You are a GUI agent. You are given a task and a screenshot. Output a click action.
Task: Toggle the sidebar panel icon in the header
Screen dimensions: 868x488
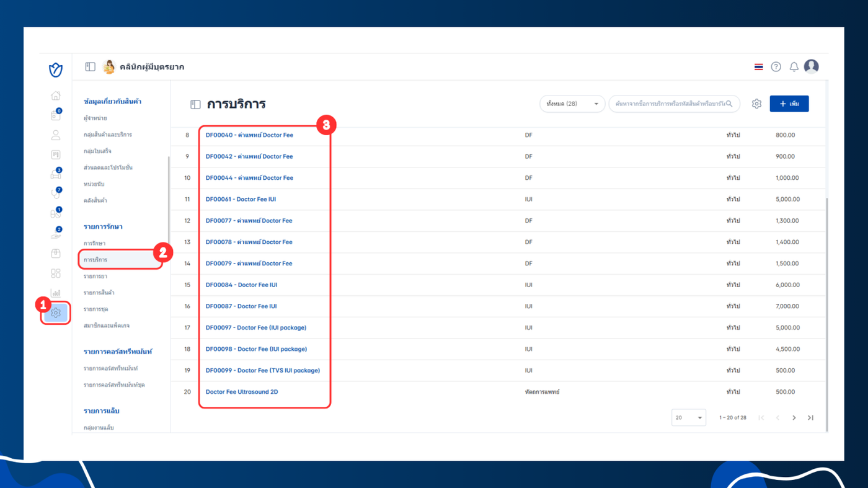coord(90,67)
